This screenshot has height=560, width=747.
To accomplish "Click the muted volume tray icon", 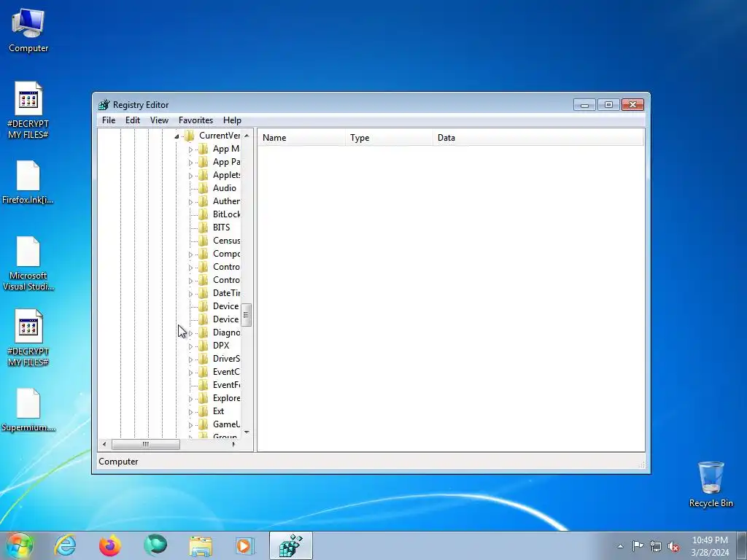I will (x=673, y=546).
